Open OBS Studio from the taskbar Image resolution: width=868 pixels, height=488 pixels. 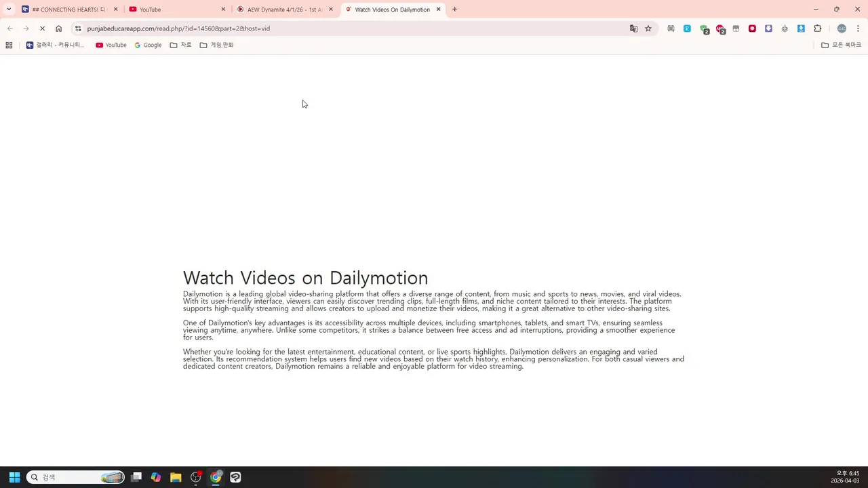pos(196,477)
